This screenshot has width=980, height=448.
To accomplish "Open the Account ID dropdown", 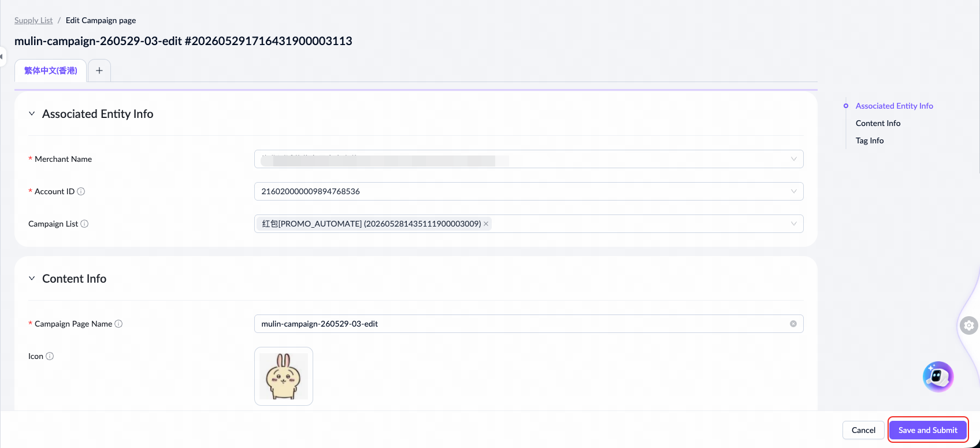I will coord(529,191).
